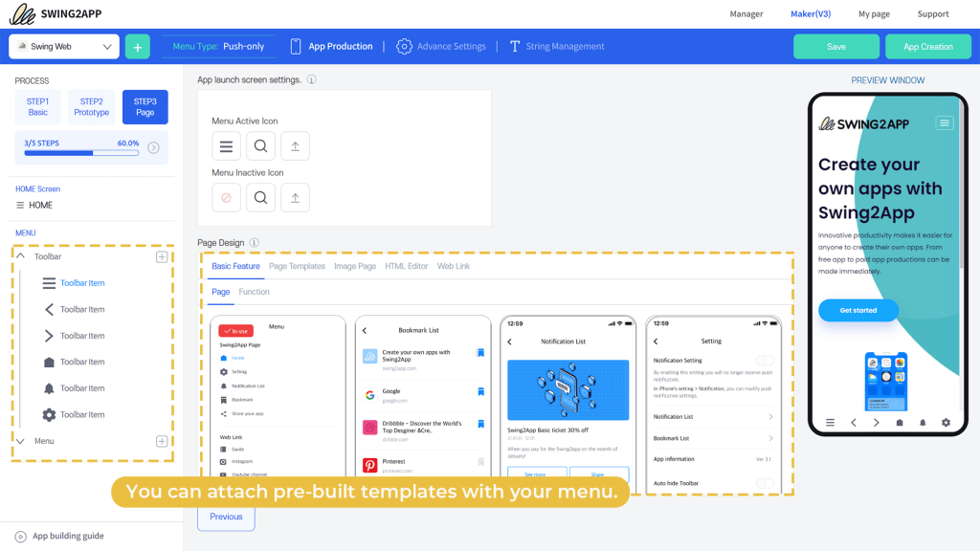Add item to Toolbar with plus icon
980x551 pixels.
(x=161, y=256)
